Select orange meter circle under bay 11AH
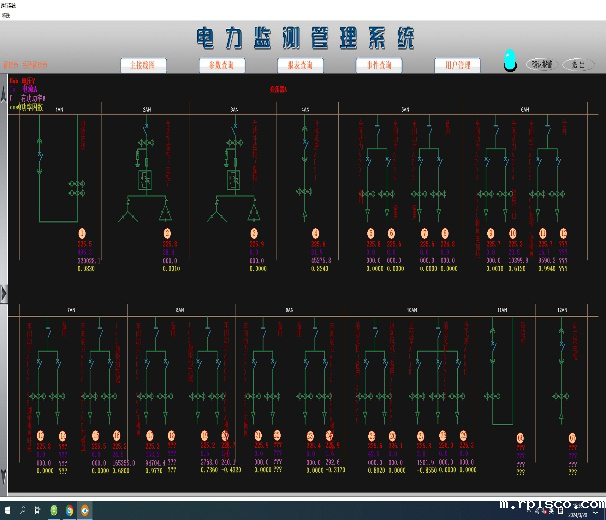Image resolution: width=606 pixels, height=520 pixels. tap(520, 437)
